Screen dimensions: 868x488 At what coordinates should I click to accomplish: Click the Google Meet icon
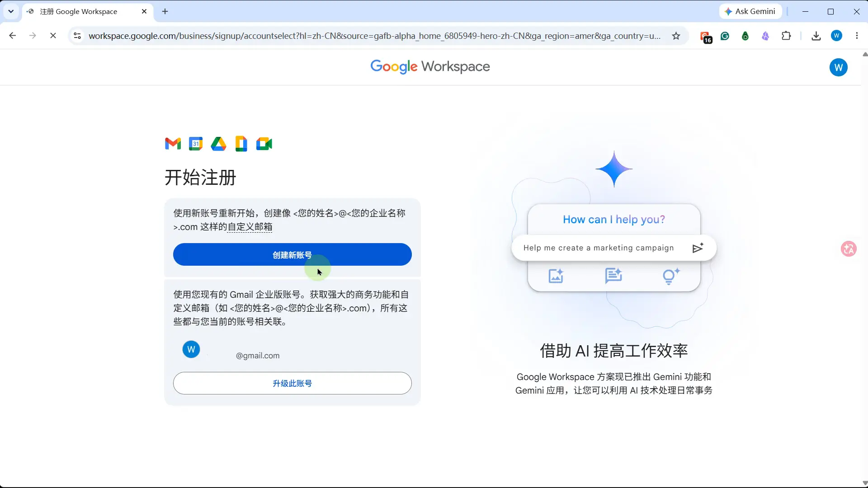point(264,144)
